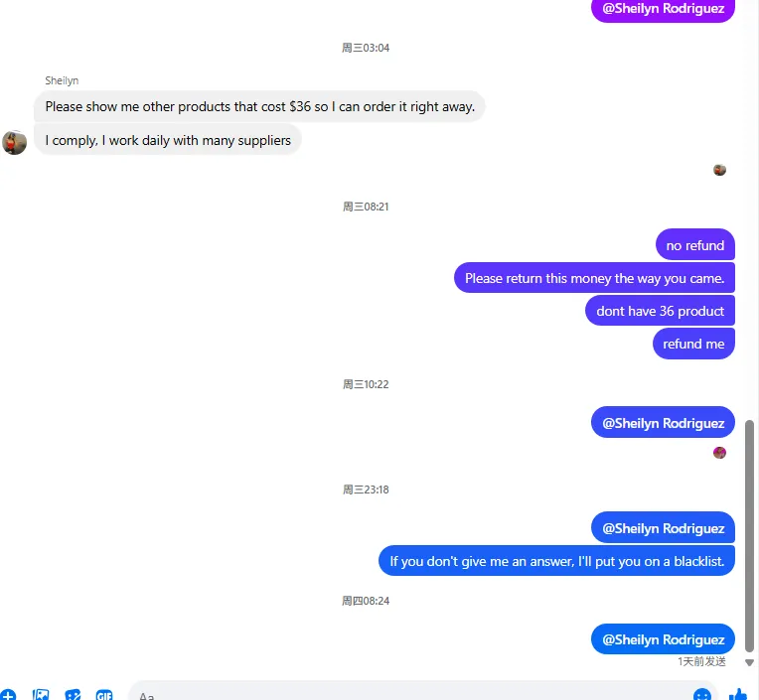
Task: Open @Sheilyn Rodriguez mention sent Thursday 08:24
Action: (663, 639)
